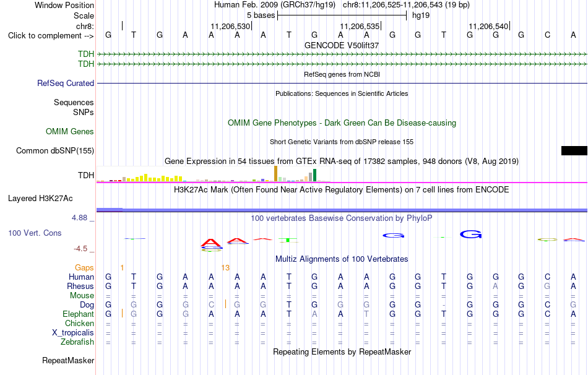Select the Elephant alignment row label
Screen dimensions: 588x375
79,314
